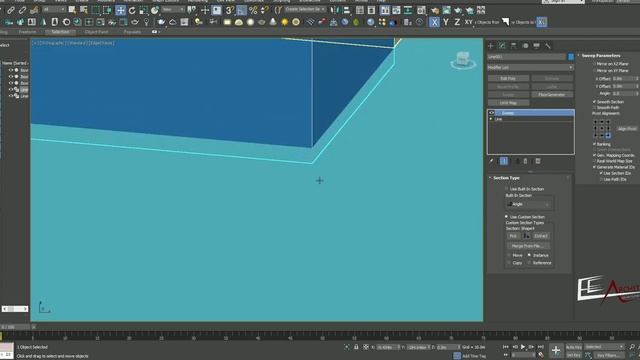Choose the Instance radio option
The width and height of the screenshot is (640, 360).
530,255
